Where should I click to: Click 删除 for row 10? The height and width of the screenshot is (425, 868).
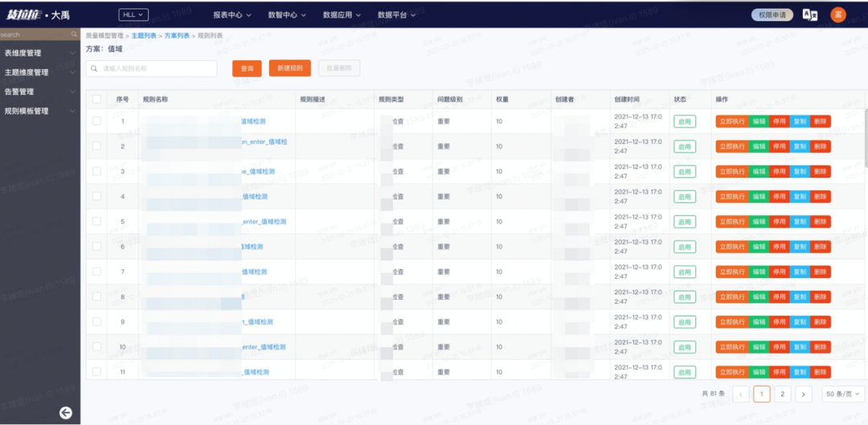[x=821, y=347]
